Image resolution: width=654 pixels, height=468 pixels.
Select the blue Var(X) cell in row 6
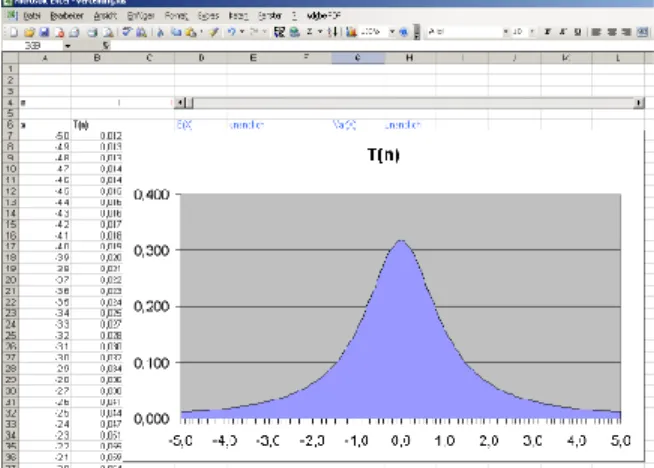345,125
